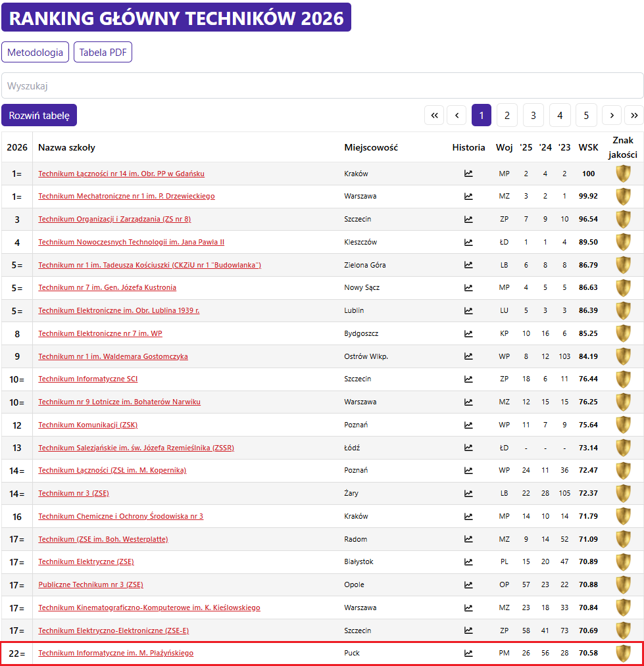
Task: Go to next page using single arrow
Action: click(x=612, y=115)
